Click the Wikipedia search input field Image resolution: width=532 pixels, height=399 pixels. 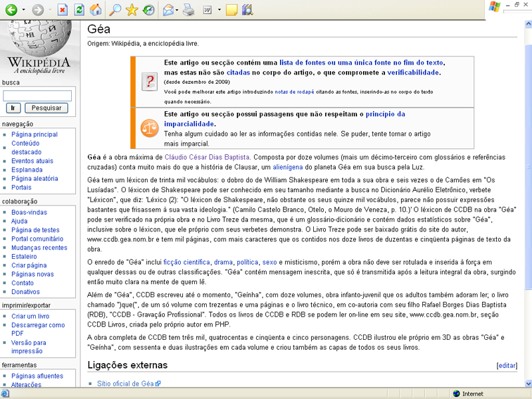click(x=37, y=96)
